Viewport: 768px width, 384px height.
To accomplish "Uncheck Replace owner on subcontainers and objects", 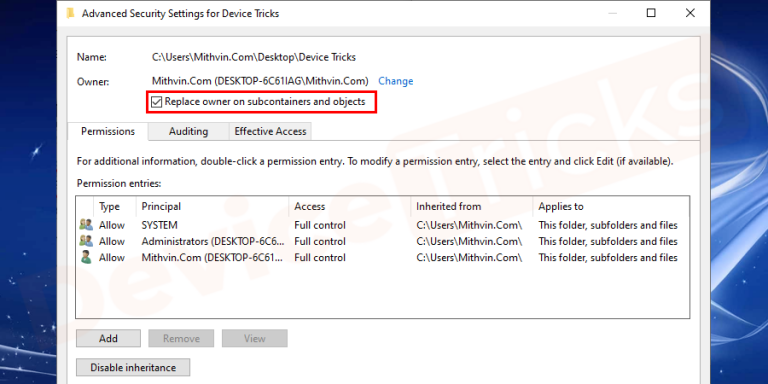I will tap(156, 102).
